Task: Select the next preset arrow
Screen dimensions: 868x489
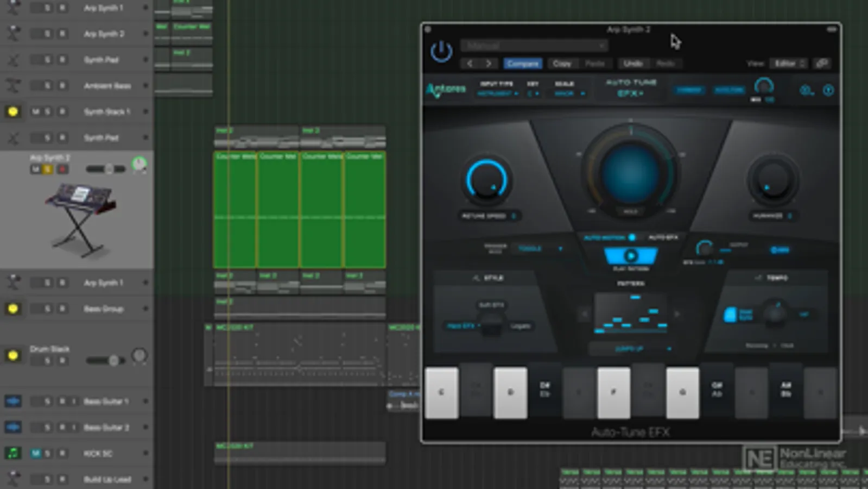Action: click(x=489, y=64)
